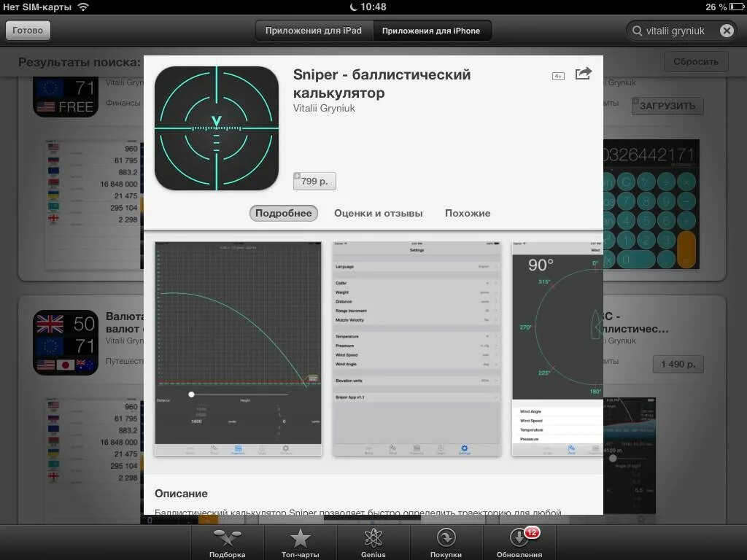Share the Sniper app
This screenshot has width=747, height=560.
click(x=584, y=74)
